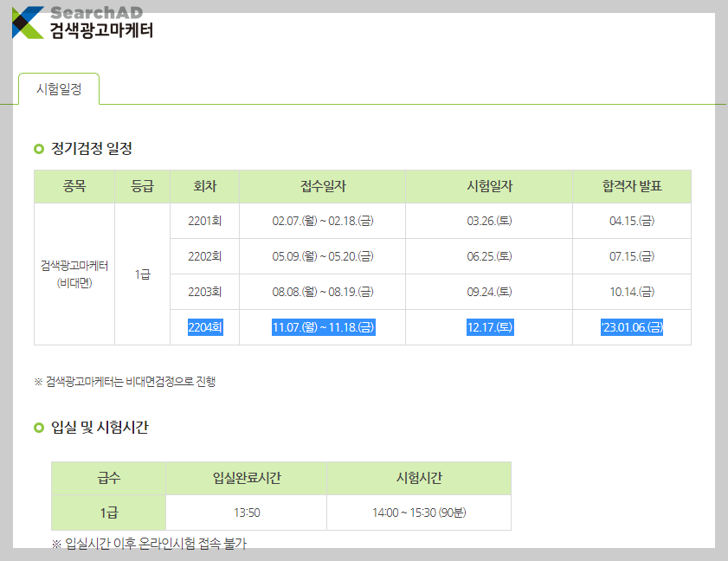Click the 2203회 round cell

click(205, 292)
